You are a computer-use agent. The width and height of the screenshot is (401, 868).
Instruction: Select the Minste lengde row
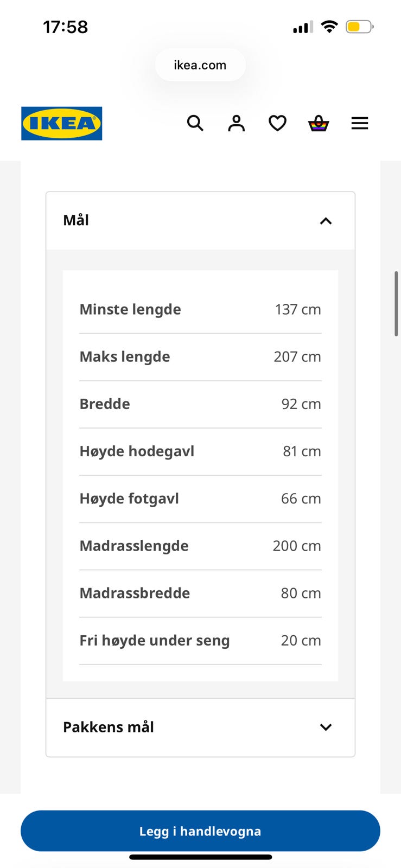pyautogui.click(x=200, y=310)
